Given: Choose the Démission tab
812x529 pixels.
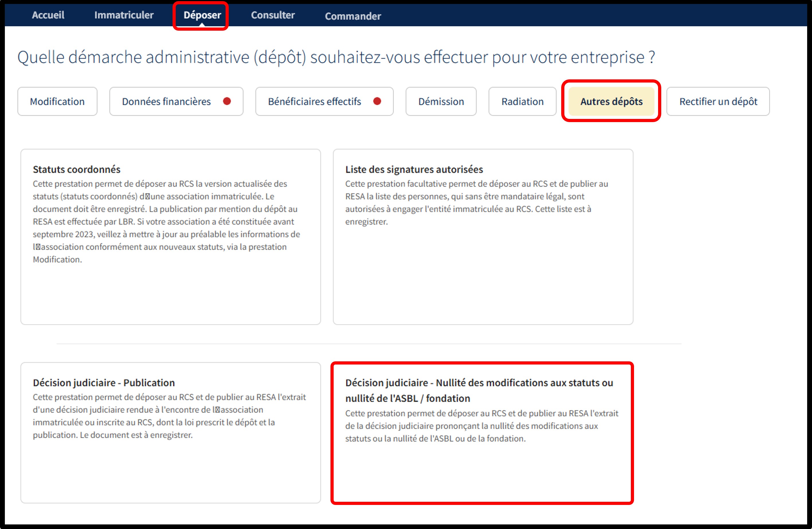Looking at the screenshot, I should pos(441,101).
